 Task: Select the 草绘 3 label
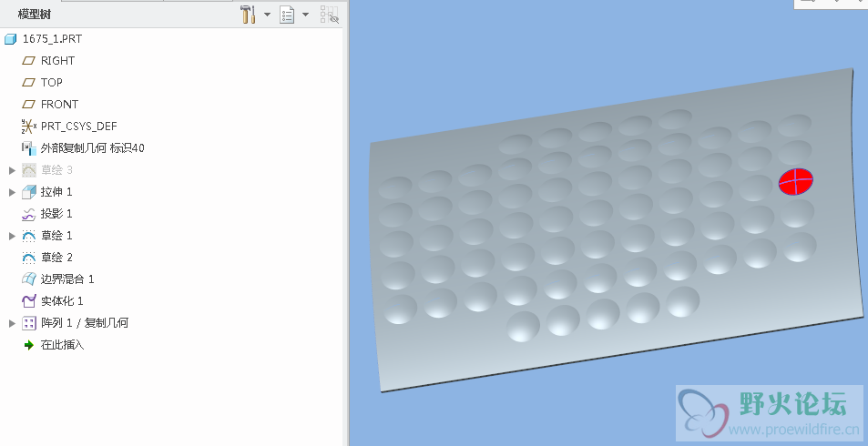tap(56, 170)
